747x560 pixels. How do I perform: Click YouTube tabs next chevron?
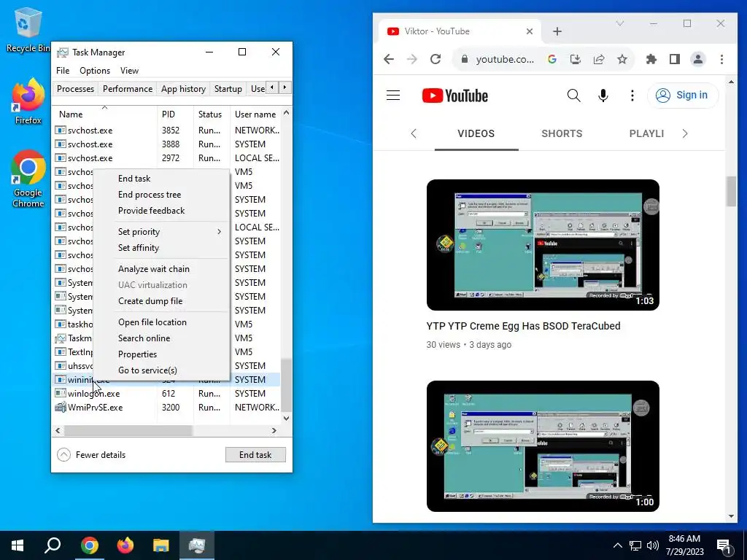click(x=685, y=134)
